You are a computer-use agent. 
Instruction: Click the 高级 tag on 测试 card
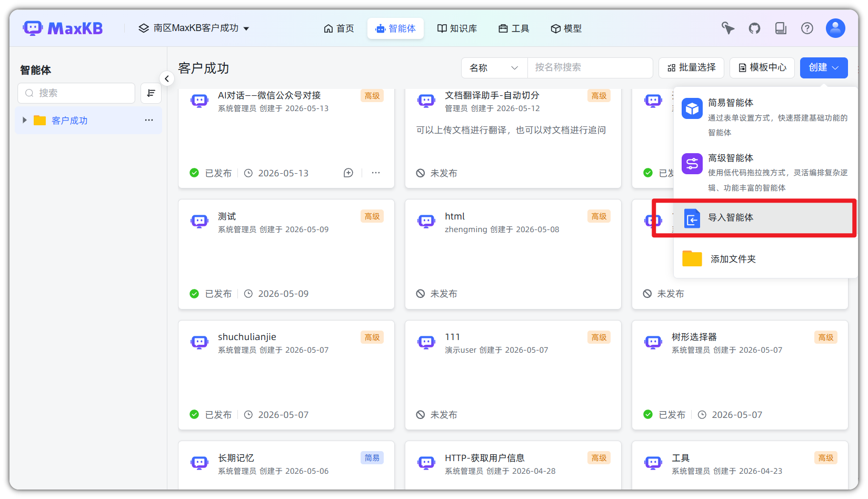click(x=372, y=216)
